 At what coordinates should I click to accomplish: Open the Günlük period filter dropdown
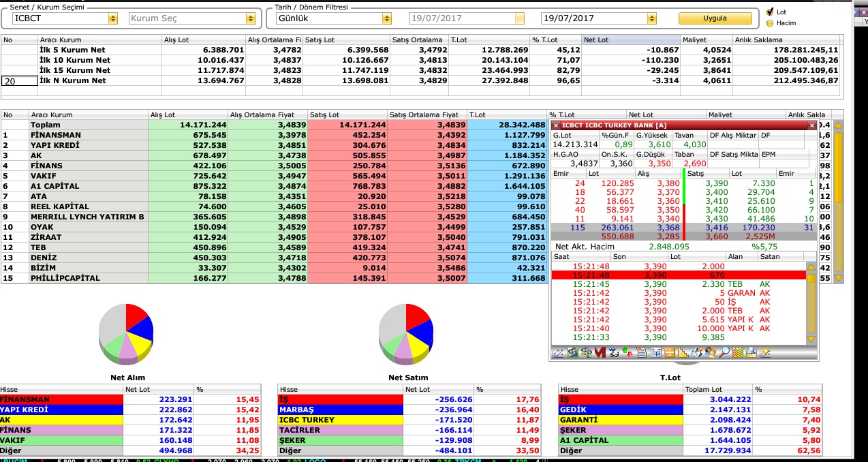(386, 18)
